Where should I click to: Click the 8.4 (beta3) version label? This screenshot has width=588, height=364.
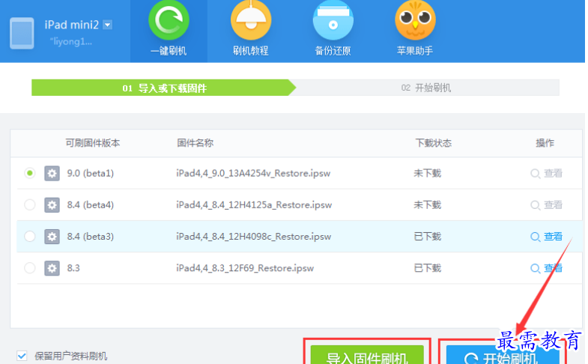(91, 237)
